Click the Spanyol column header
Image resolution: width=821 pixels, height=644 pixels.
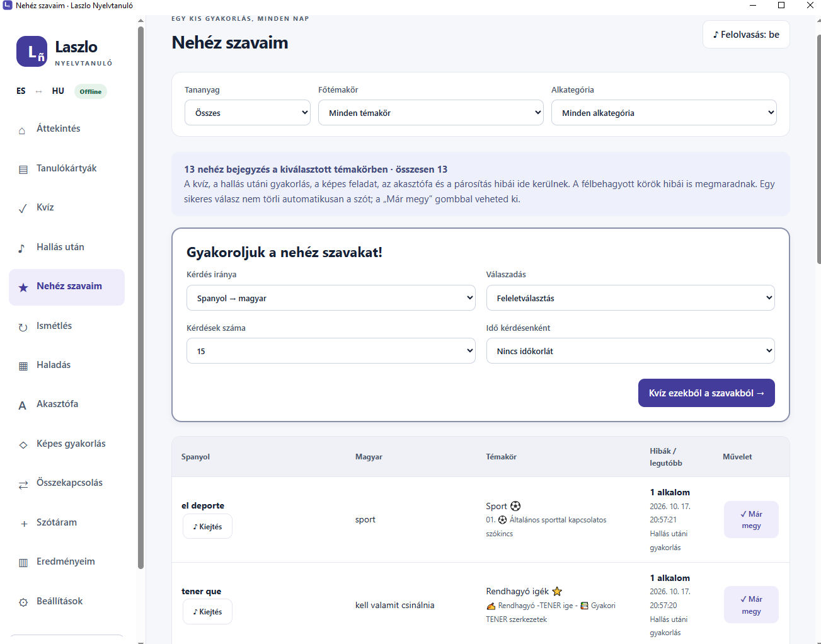coord(195,457)
